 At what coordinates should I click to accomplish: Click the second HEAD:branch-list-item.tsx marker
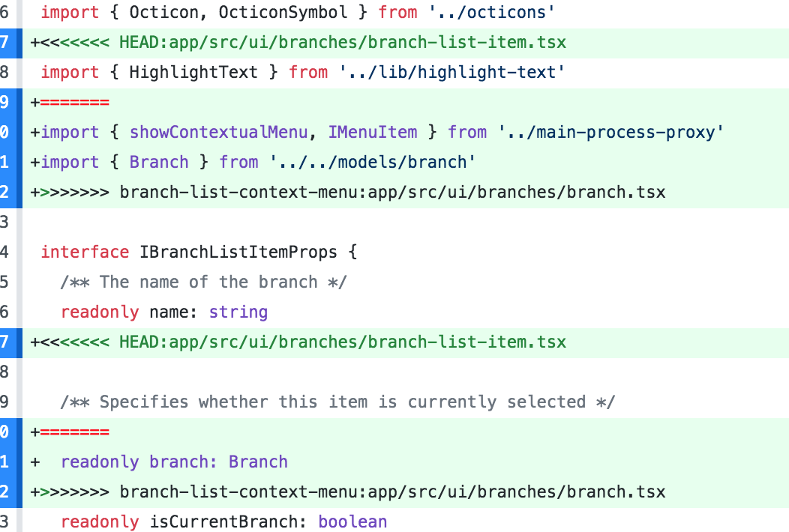pos(300,342)
